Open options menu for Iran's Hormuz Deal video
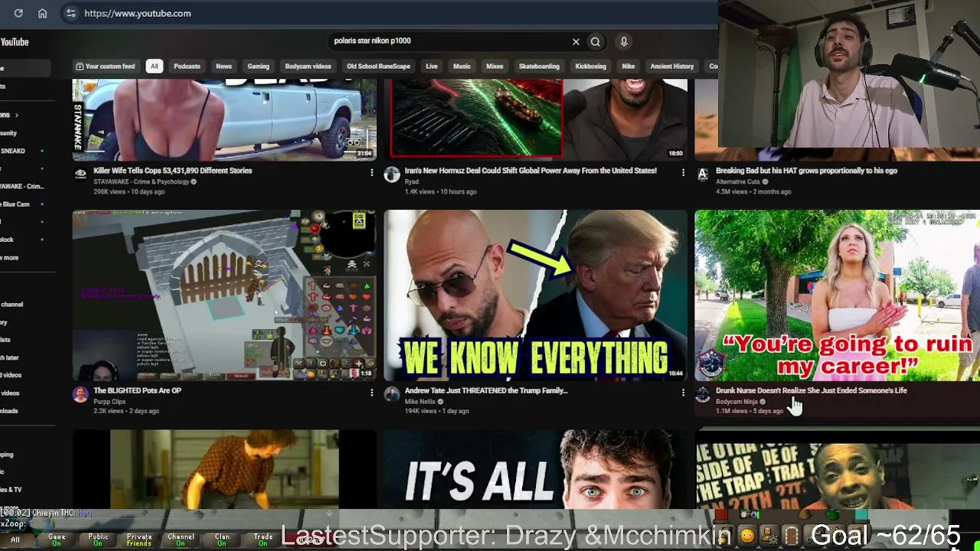This screenshot has height=551, width=980. click(683, 173)
